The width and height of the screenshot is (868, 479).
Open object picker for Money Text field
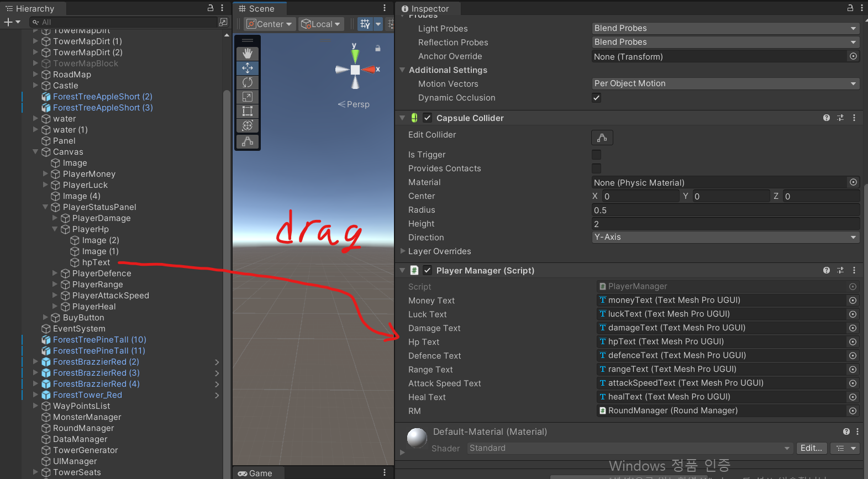tap(853, 301)
